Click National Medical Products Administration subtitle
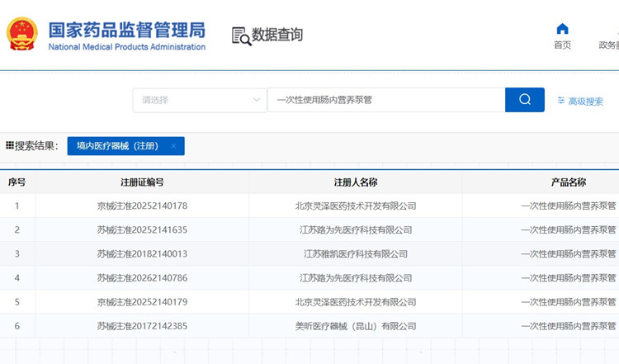This screenshot has height=364, width=619. tap(127, 47)
